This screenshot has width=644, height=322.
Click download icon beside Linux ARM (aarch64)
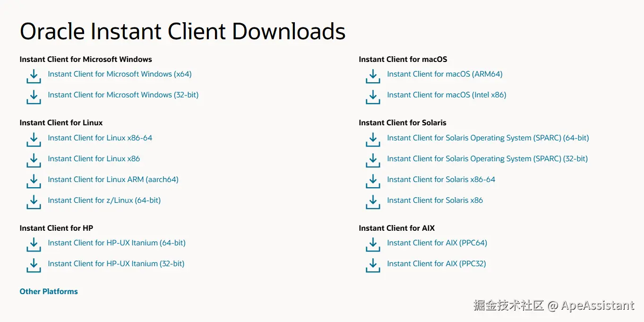pyautogui.click(x=34, y=182)
